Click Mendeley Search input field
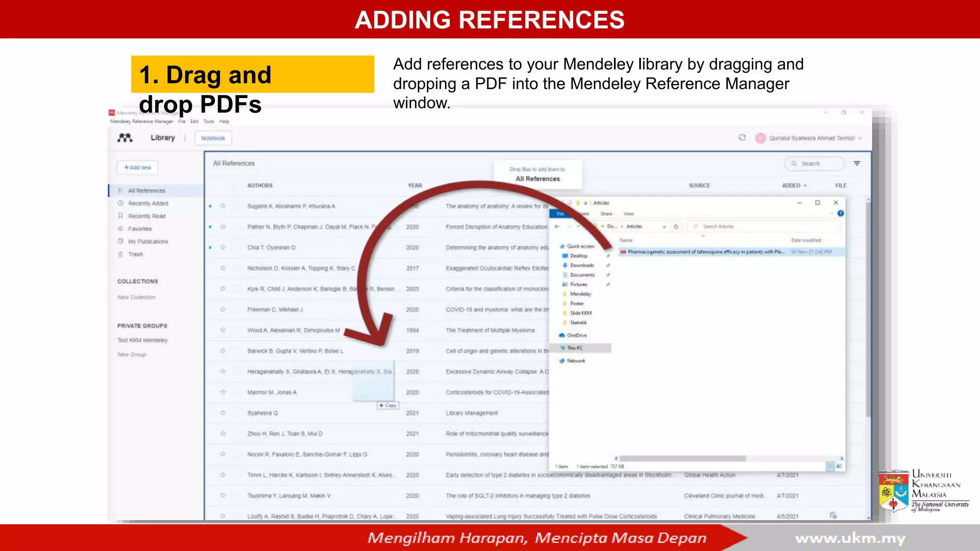The image size is (980, 551). (815, 164)
